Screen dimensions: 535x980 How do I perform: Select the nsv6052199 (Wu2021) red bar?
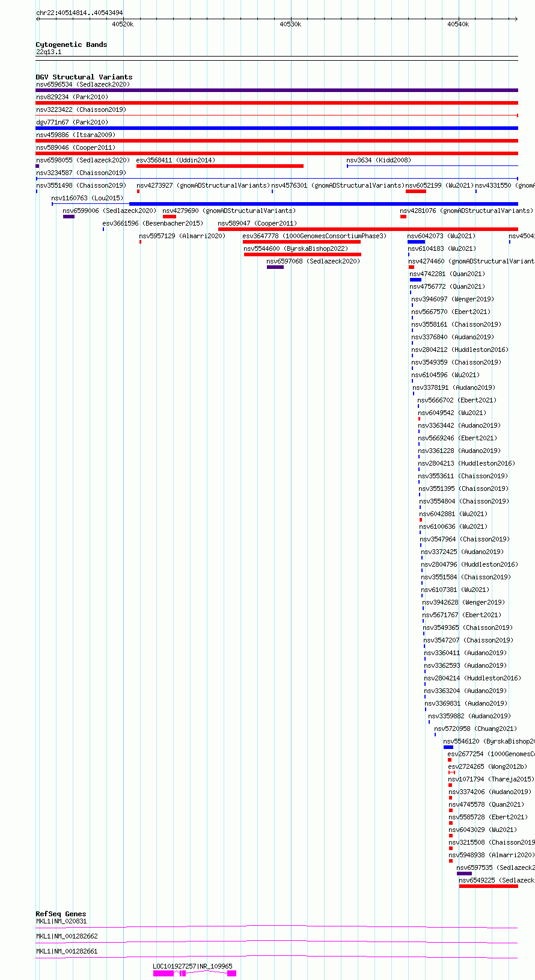click(x=416, y=191)
